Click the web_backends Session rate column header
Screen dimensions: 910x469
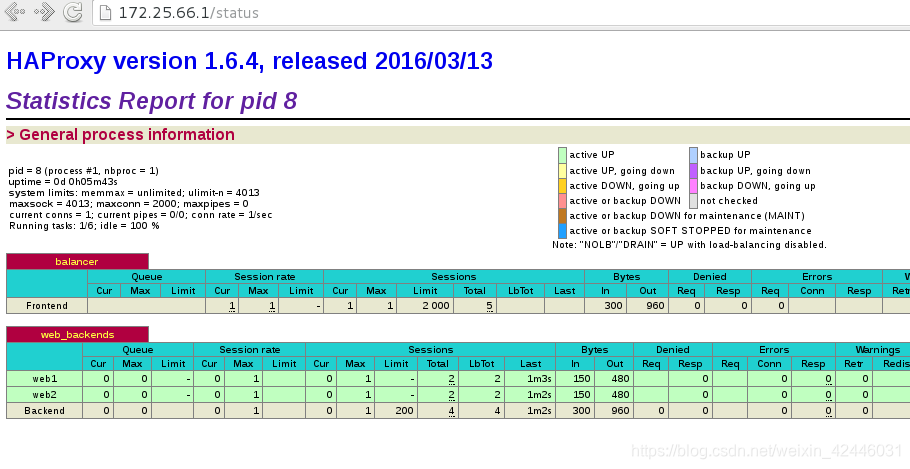click(x=250, y=350)
